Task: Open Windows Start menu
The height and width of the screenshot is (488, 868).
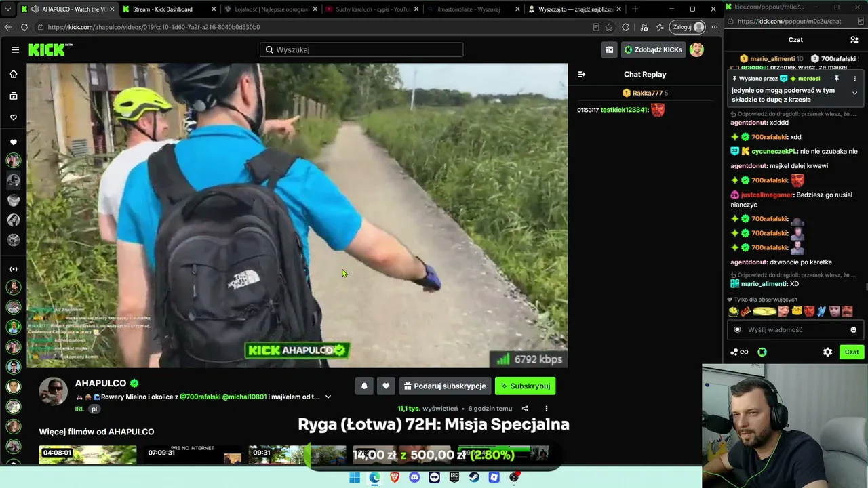Action: coord(354,477)
